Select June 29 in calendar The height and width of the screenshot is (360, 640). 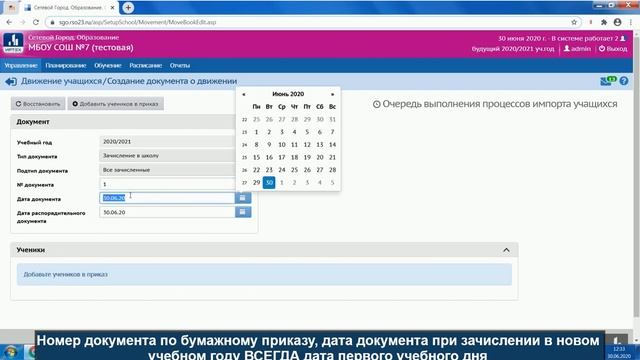[256, 182]
